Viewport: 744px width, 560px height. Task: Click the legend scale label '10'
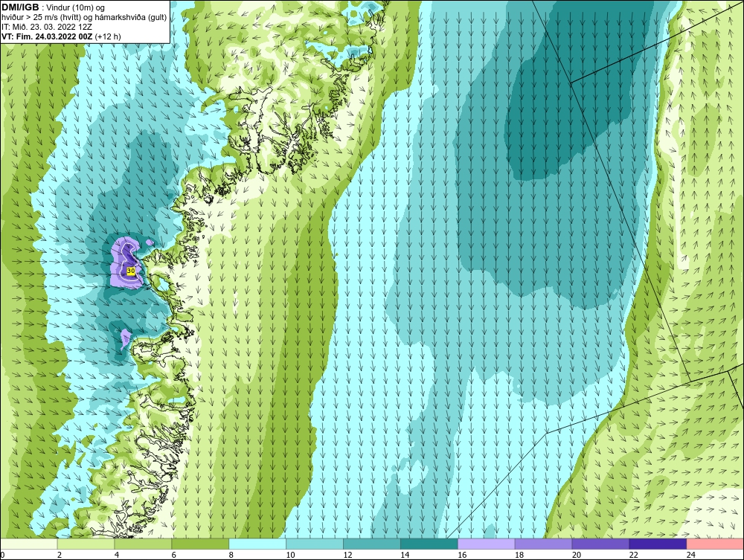coord(290,555)
